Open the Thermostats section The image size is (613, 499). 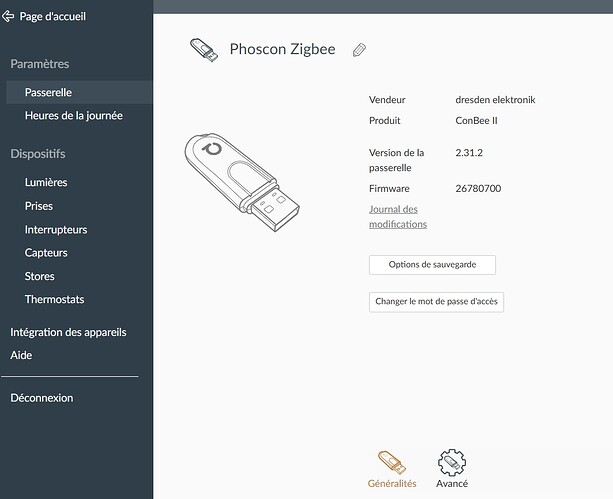[x=54, y=299]
